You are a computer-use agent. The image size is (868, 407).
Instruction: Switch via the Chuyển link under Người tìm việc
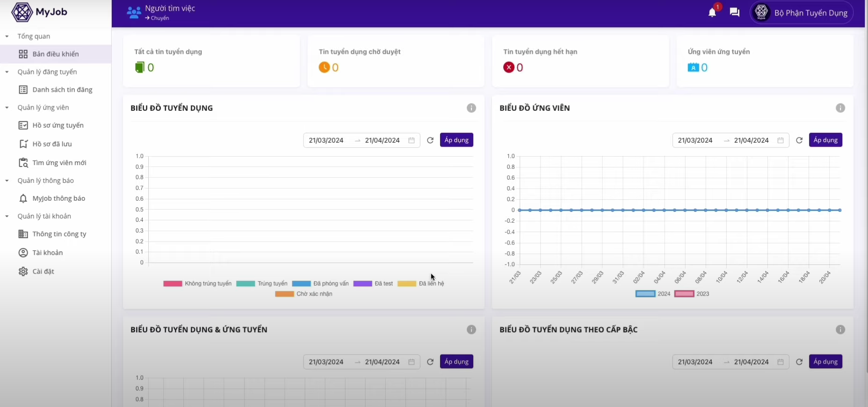pyautogui.click(x=157, y=18)
